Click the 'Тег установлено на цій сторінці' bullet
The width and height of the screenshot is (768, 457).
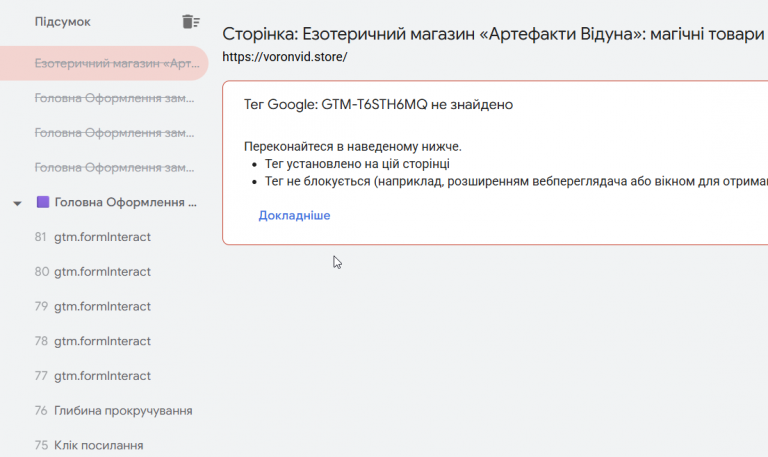(x=357, y=164)
